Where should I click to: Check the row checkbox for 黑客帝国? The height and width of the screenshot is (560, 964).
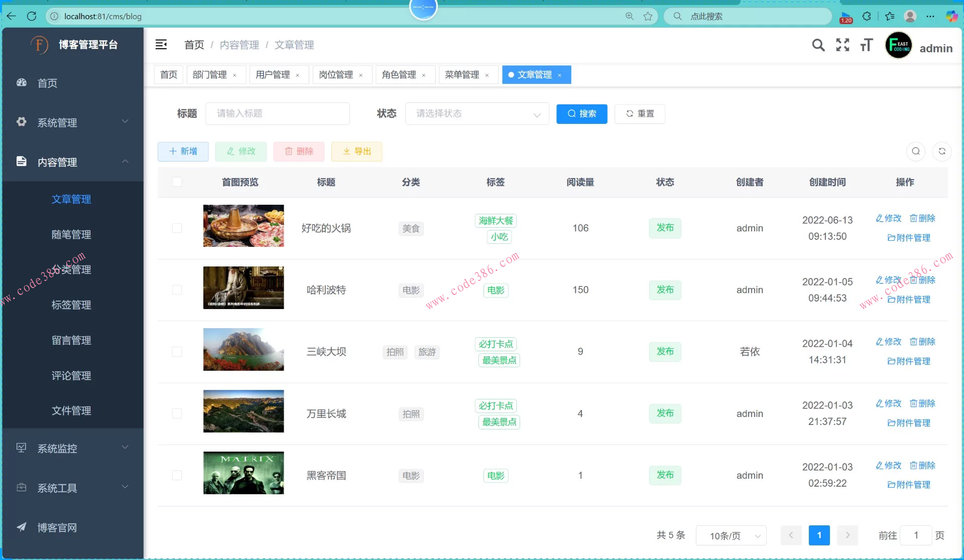177,475
